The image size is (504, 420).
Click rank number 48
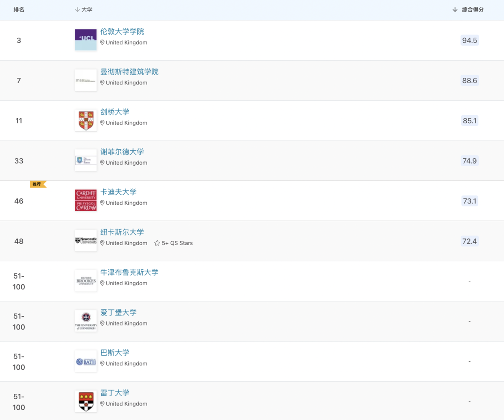click(19, 241)
